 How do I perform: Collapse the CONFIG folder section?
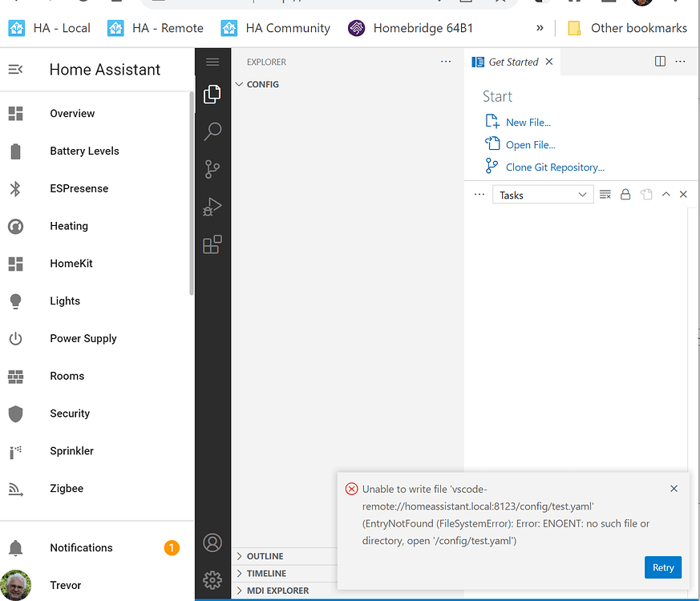pos(347,84)
